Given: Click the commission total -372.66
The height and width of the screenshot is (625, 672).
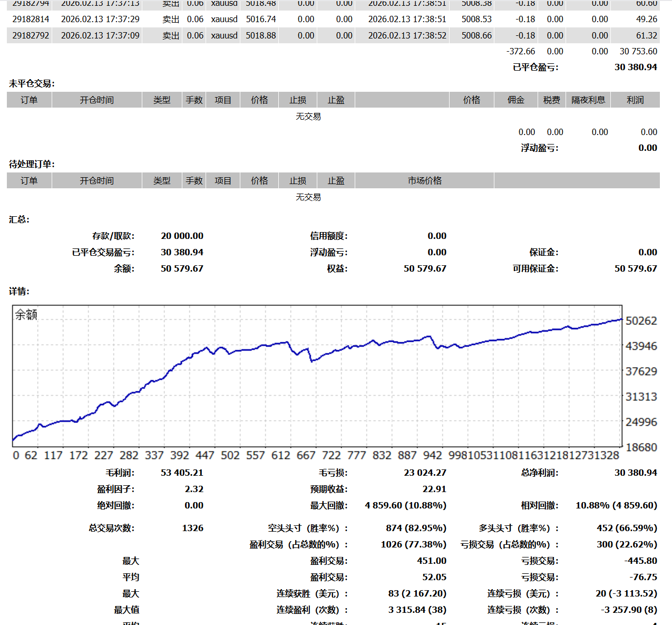Looking at the screenshot, I should pyautogui.click(x=521, y=51).
